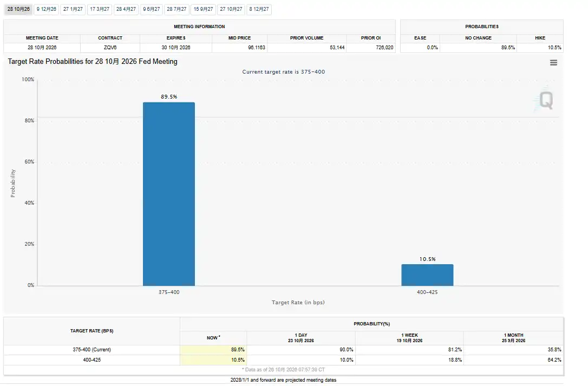588x386 pixels.
Task: Click the 'Current target rate is 375-400' subtitle
Action: pyautogui.click(x=284, y=71)
